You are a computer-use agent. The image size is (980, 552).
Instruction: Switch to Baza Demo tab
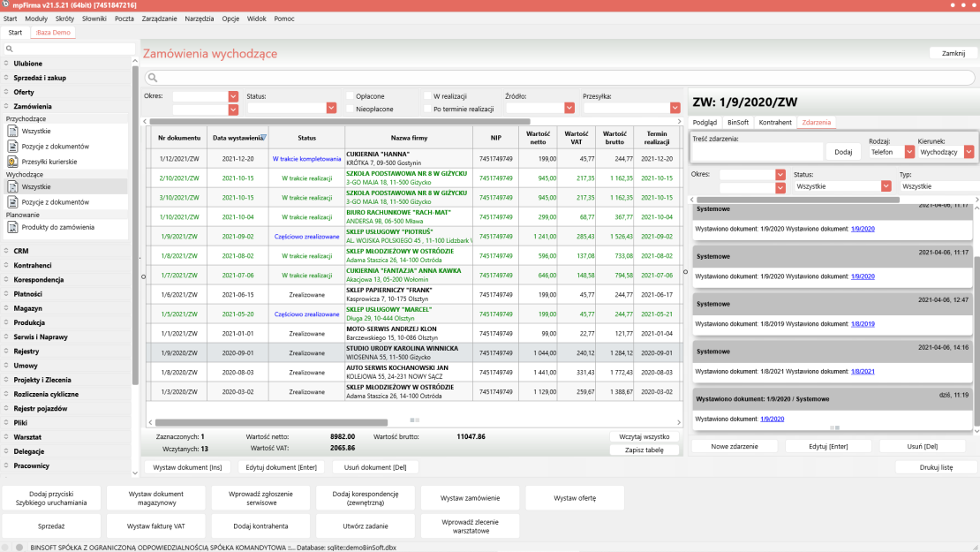[52, 33]
